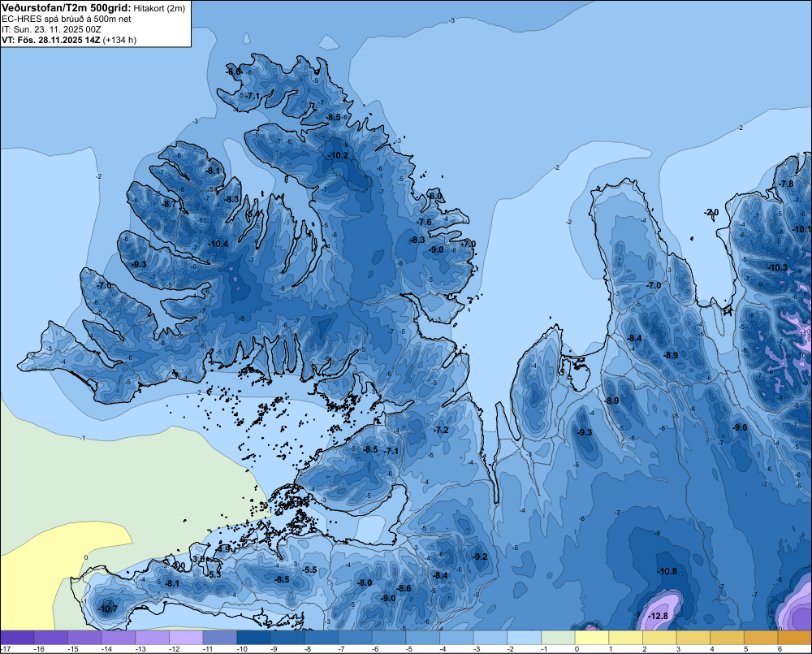The height and width of the screenshot is (654, 812).
Task: Click the -7.6 temperature label
Action: click(424, 222)
